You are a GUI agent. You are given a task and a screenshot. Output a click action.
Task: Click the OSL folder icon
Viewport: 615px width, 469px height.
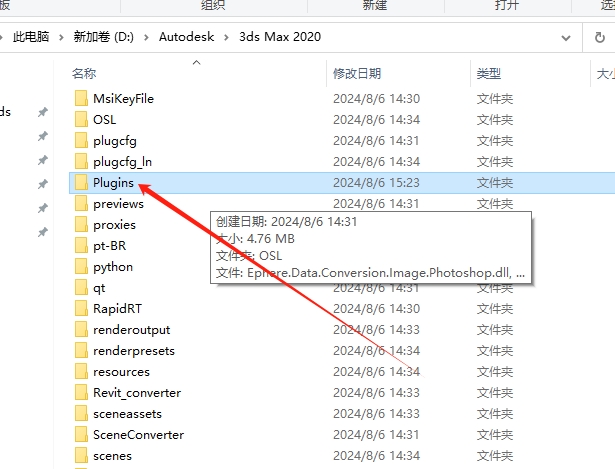click(x=81, y=120)
